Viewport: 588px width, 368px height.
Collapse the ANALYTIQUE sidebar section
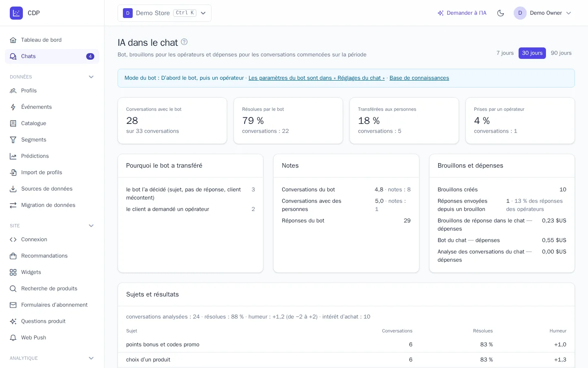[x=91, y=358]
